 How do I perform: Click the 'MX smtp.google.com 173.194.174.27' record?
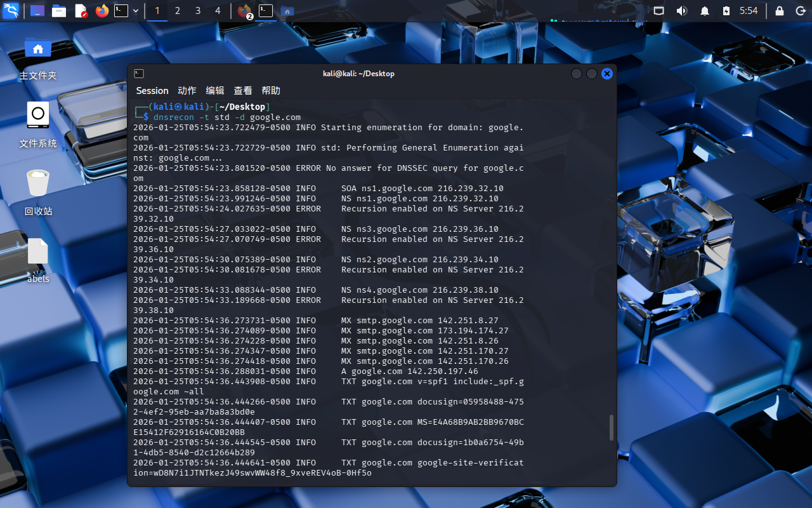(425, 331)
